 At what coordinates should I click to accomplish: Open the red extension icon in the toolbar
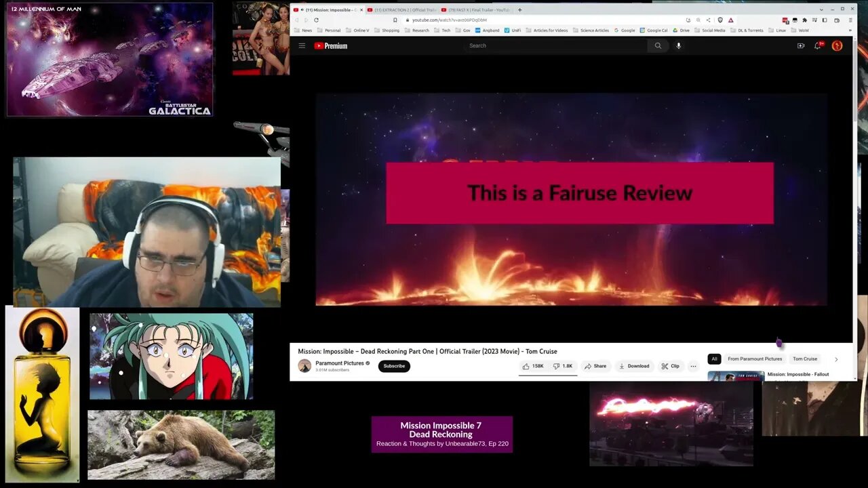tap(786, 20)
